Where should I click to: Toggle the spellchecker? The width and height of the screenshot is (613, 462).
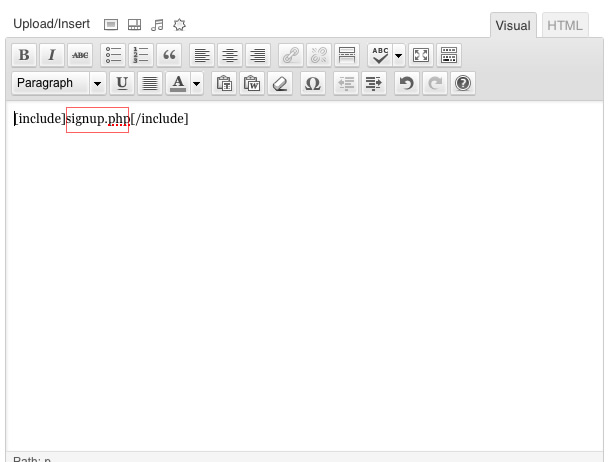pos(380,55)
